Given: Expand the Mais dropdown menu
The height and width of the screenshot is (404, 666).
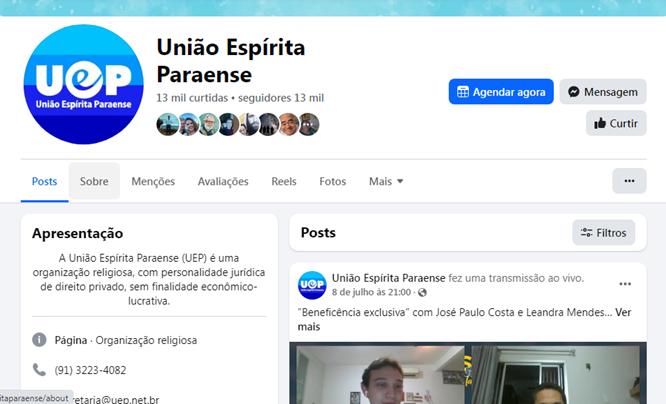Looking at the screenshot, I should [386, 181].
